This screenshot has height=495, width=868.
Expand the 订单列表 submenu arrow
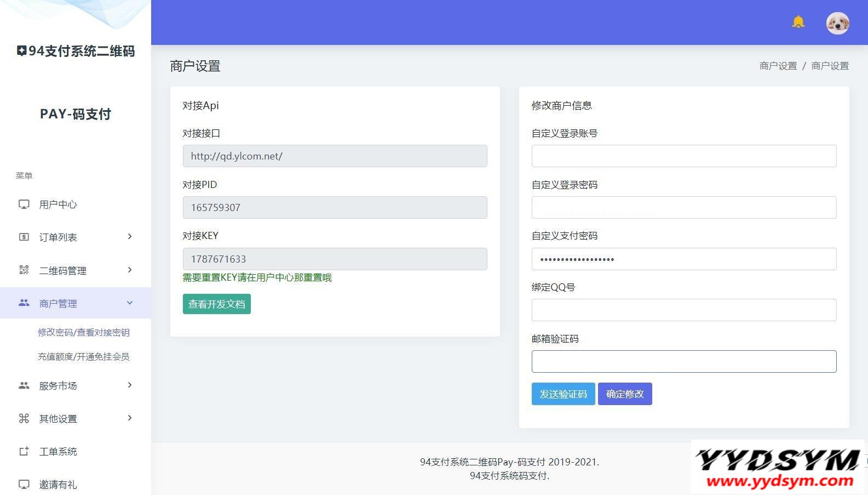[x=130, y=237]
